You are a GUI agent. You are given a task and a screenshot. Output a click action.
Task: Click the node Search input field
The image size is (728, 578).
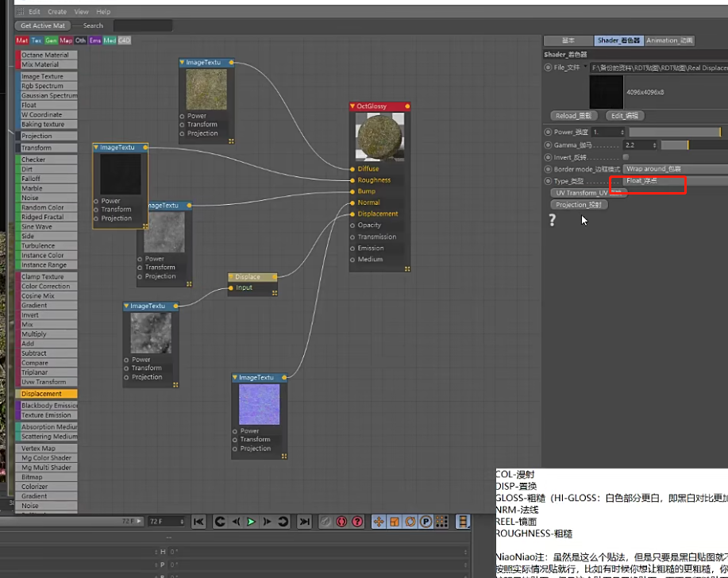(x=143, y=25)
